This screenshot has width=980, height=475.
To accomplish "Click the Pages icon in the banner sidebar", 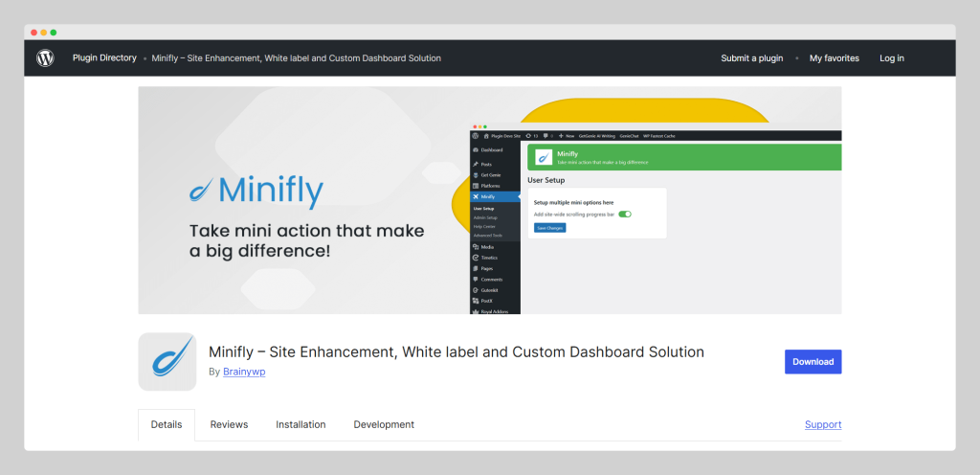I will (x=476, y=268).
